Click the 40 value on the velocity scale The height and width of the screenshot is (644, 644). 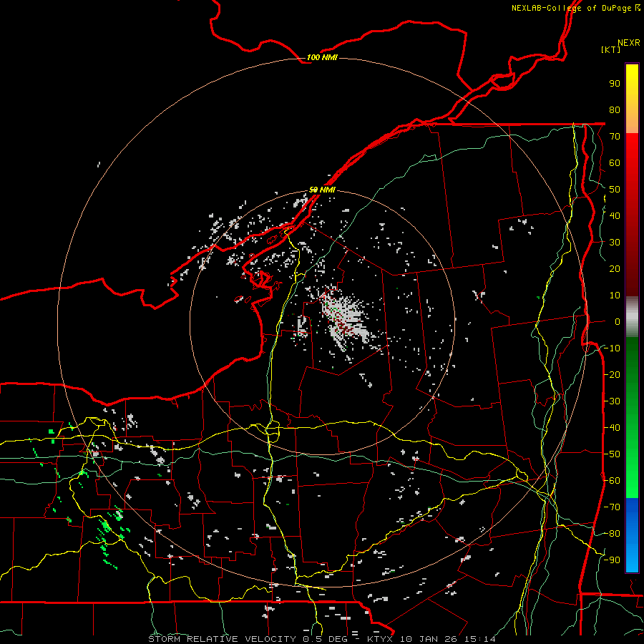pyautogui.click(x=615, y=215)
